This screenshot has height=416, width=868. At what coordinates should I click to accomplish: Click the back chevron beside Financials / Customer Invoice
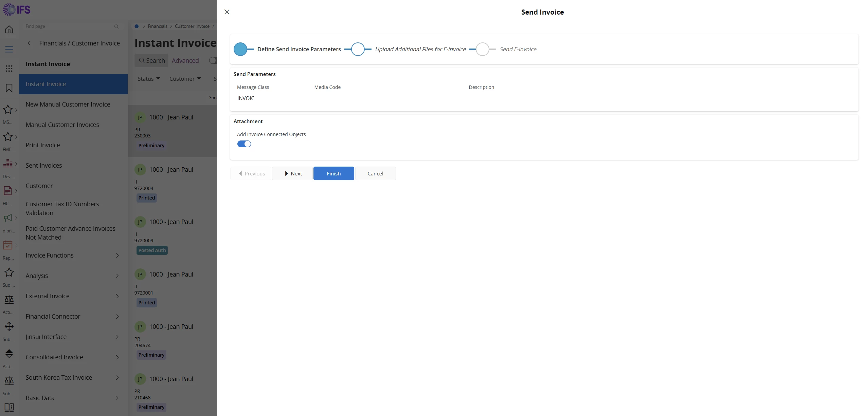[x=30, y=43]
